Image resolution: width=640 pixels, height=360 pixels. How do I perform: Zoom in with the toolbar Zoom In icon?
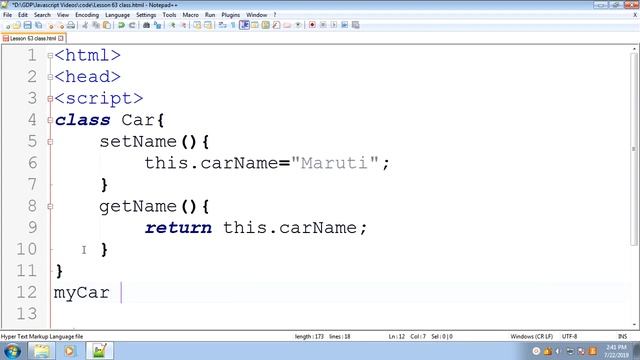[173, 25]
